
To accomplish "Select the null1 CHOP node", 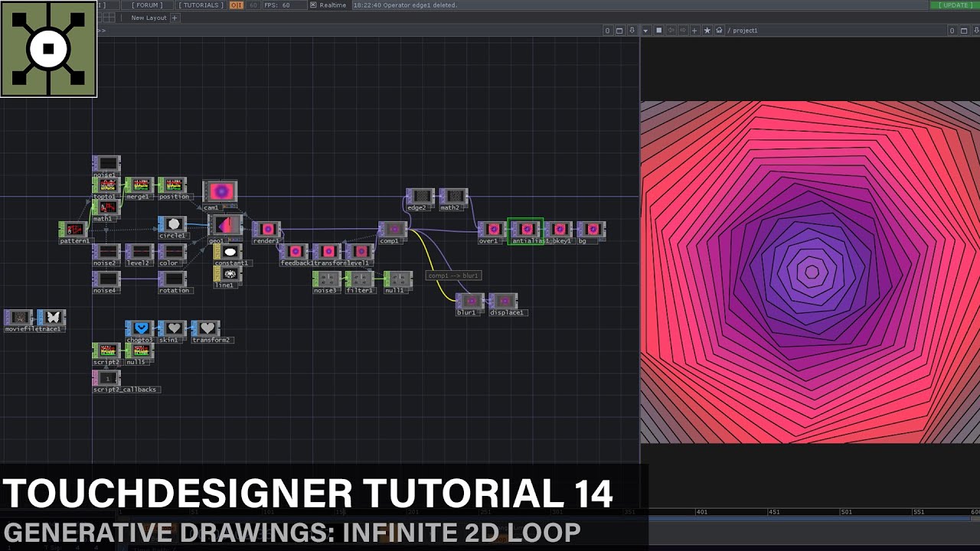I will click(x=398, y=279).
